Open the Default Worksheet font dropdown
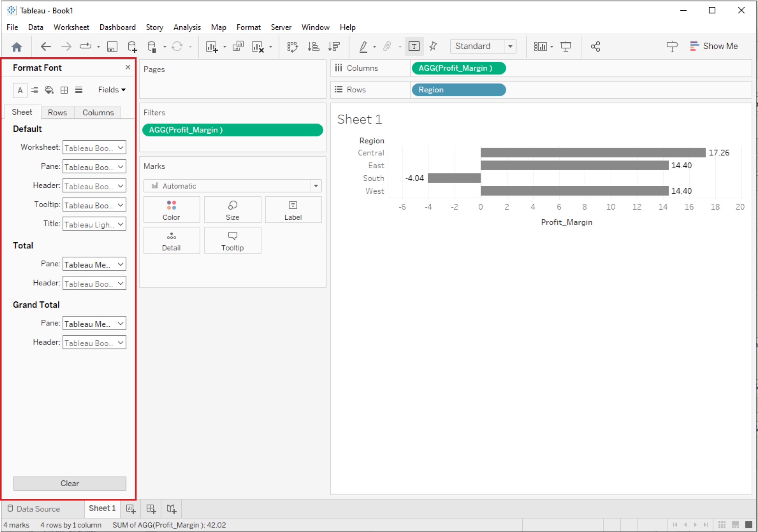The image size is (758, 532). pos(94,148)
